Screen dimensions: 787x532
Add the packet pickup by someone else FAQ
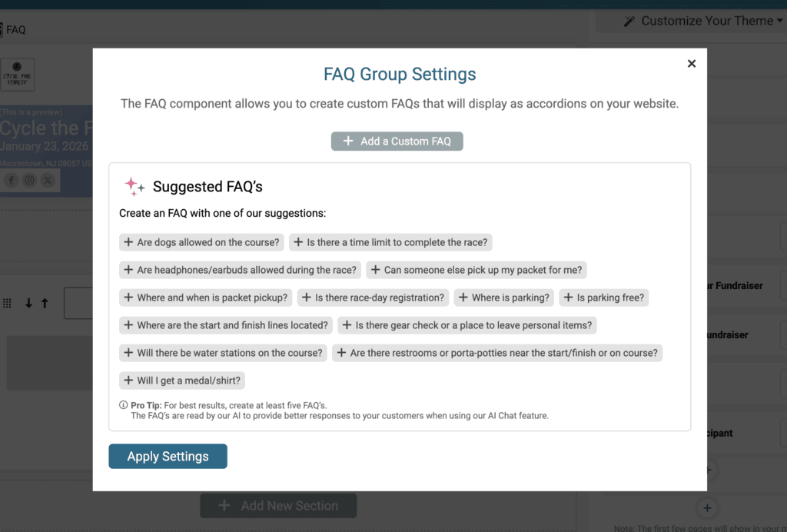point(477,270)
